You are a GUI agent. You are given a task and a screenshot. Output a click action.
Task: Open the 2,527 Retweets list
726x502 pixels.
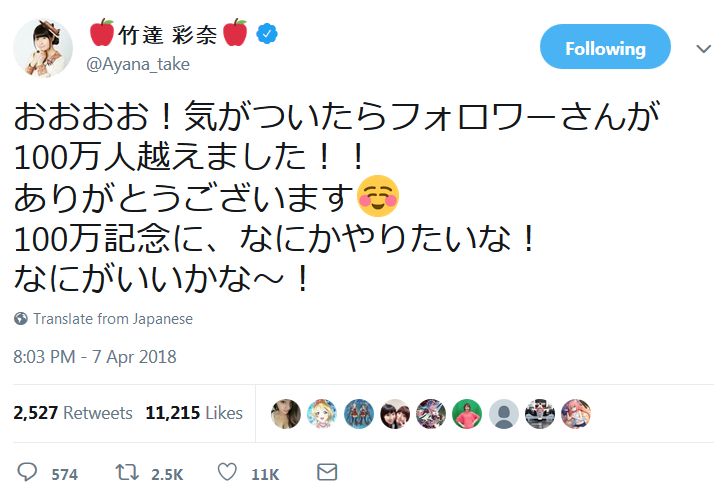pos(73,413)
